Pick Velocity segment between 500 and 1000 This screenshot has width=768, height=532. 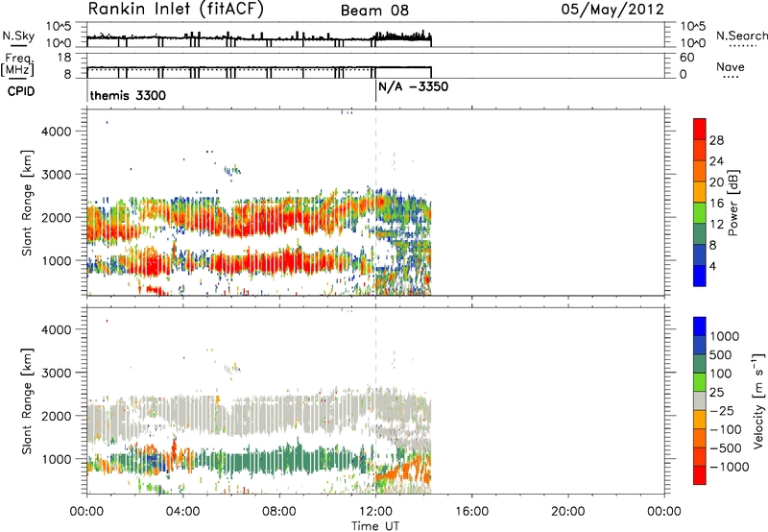pos(700,345)
